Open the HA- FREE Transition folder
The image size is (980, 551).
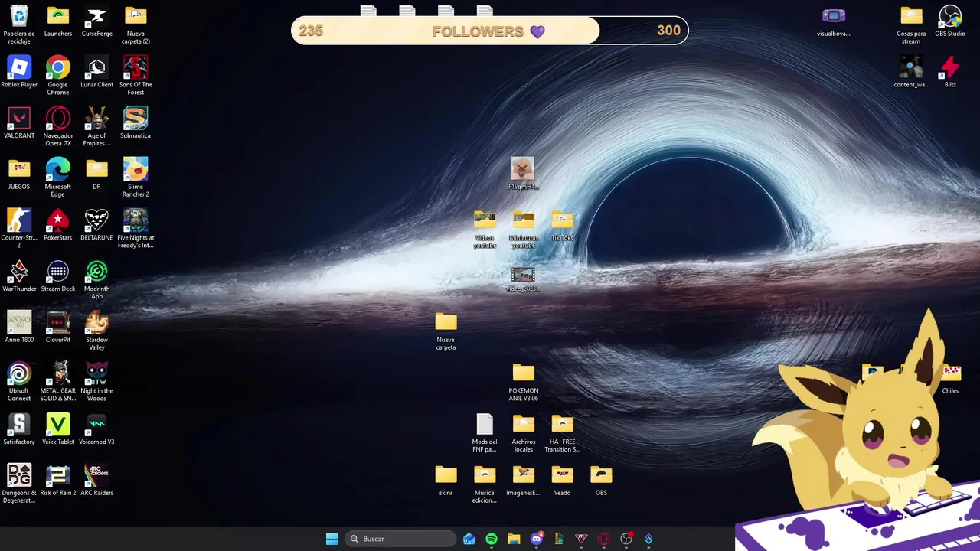[562, 425]
